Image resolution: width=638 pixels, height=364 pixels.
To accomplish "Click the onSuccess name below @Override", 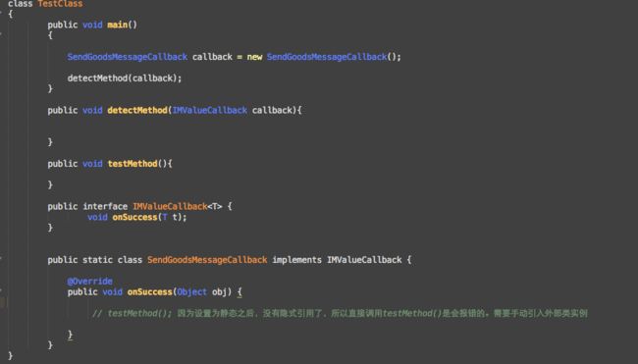I will click(x=150, y=292).
